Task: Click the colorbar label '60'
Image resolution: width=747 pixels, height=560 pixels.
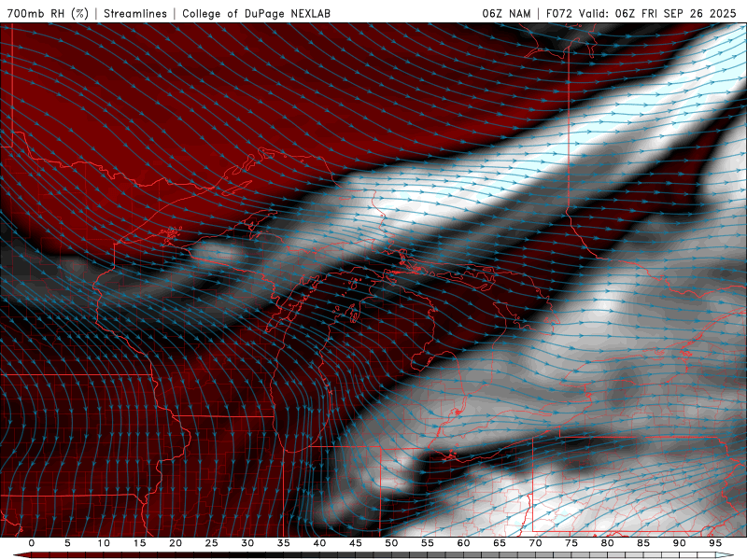Action: coord(463,543)
